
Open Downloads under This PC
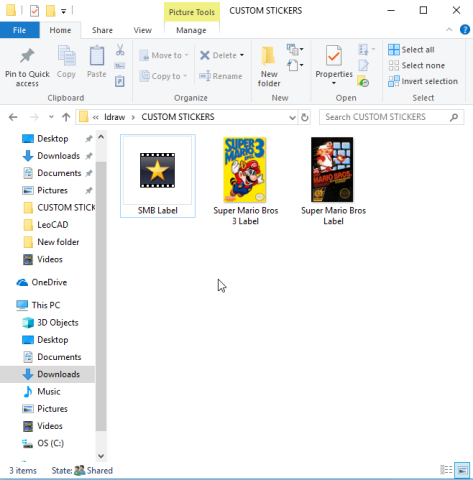pos(48,374)
